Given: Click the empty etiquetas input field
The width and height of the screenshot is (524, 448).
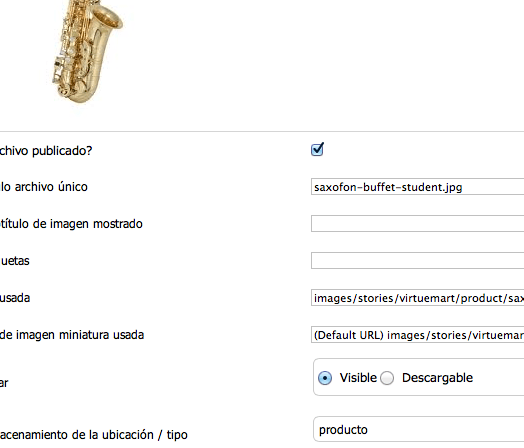Looking at the screenshot, I should click(x=417, y=261).
